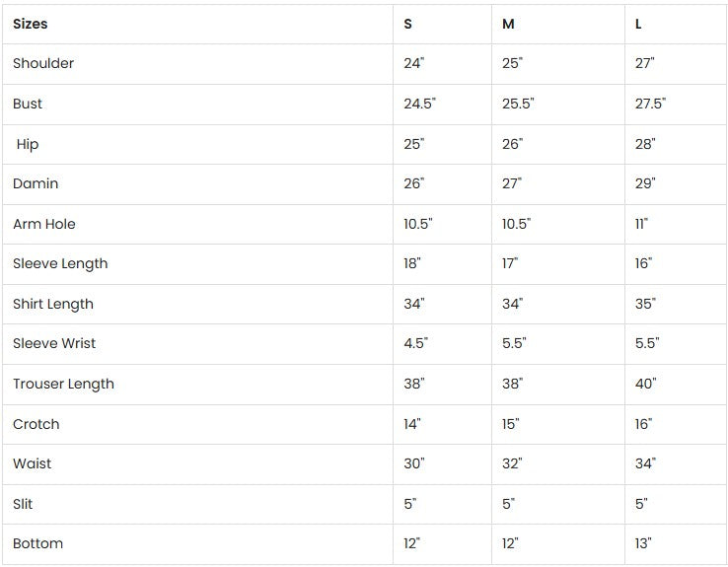The height and width of the screenshot is (567, 728).
Task: Select the Trouser Length row label
Action: [63, 384]
